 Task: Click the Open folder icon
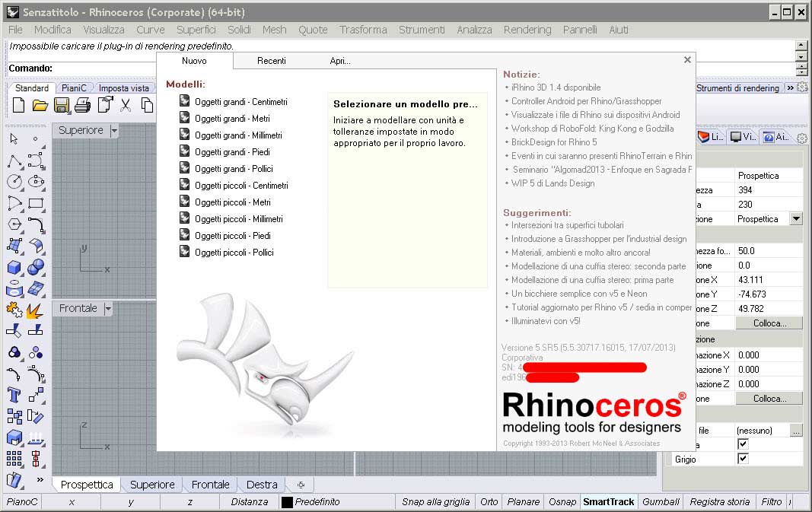click(40, 106)
